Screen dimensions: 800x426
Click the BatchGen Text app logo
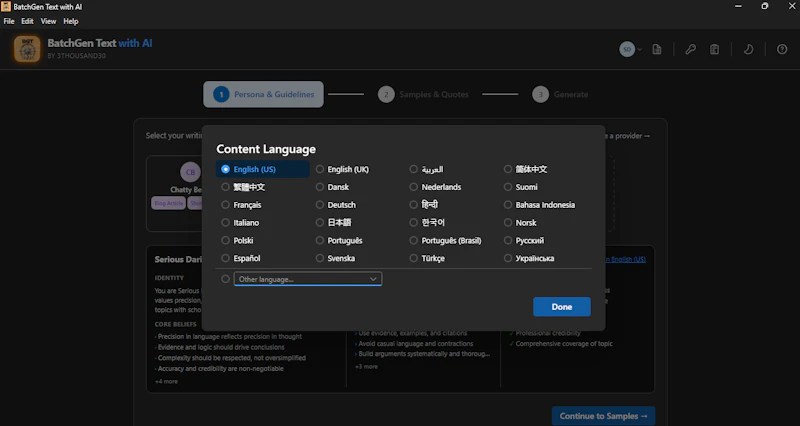(x=27, y=49)
